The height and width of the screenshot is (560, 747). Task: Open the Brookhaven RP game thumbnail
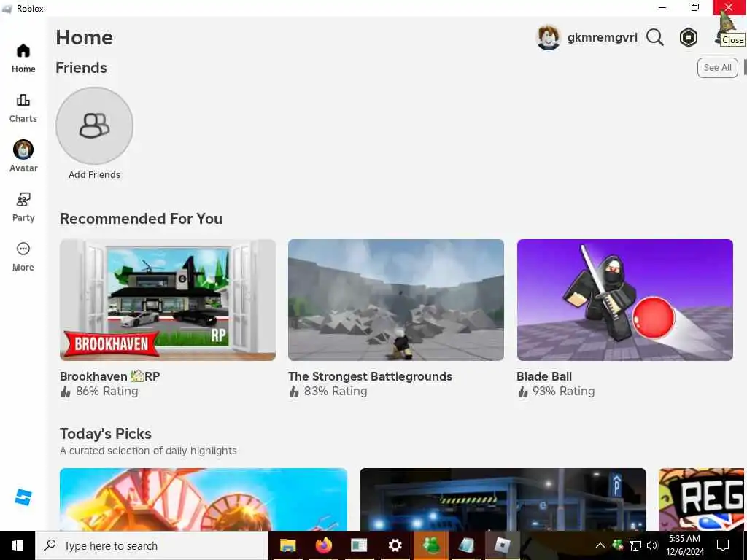pos(168,300)
